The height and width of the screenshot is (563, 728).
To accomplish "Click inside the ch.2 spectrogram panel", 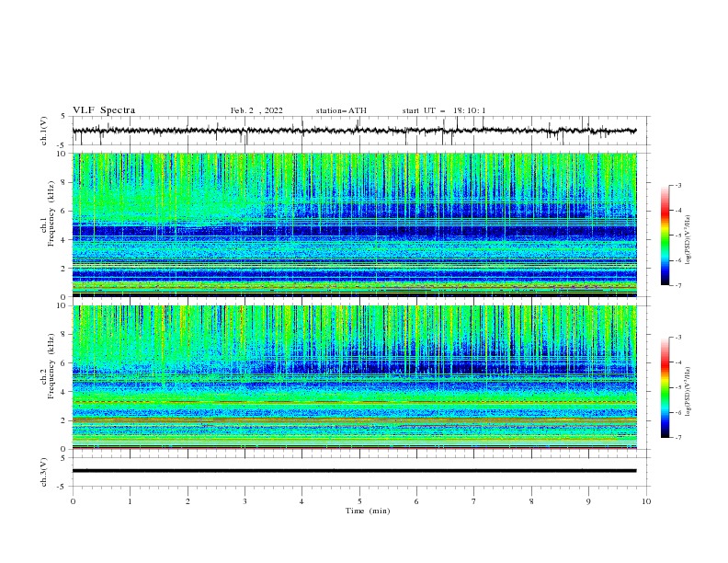I will [354, 377].
